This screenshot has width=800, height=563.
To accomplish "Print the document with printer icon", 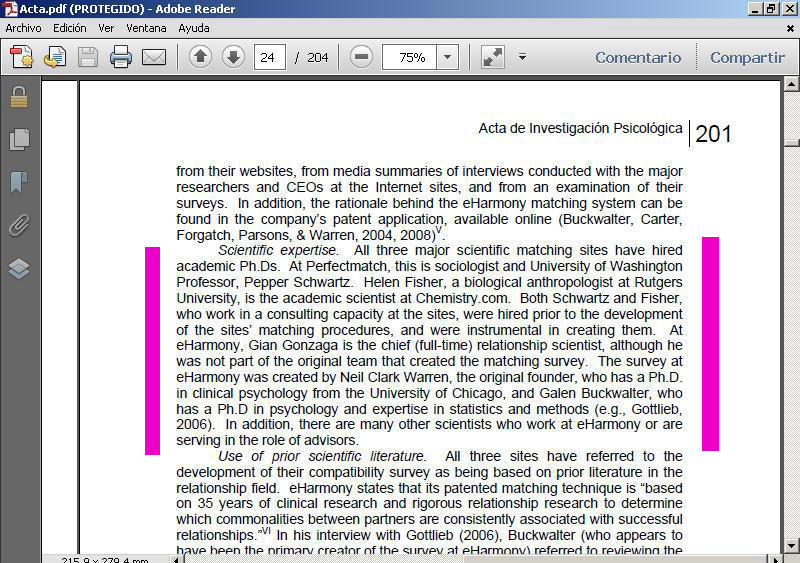I will (121, 57).
